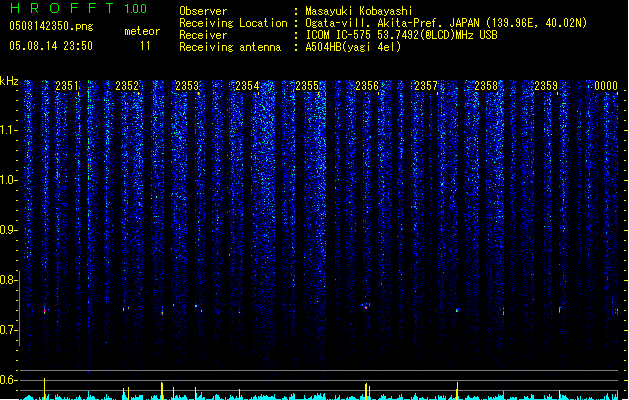
Task: Click the Observer label
Action: point(203,11)
